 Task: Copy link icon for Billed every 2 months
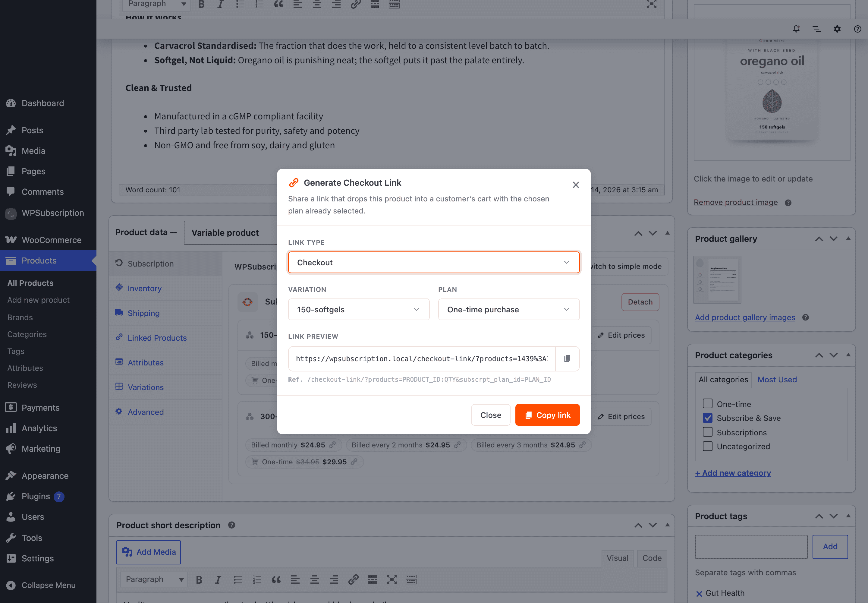(x=458, y=445)
